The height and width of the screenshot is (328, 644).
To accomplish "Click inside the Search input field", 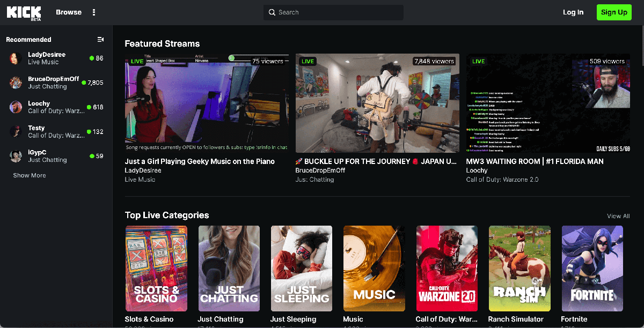I will (333, 12).
